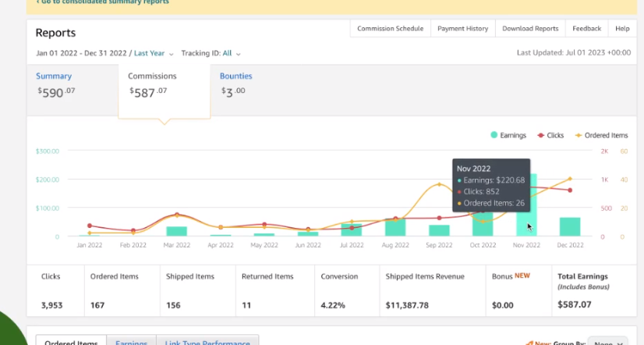Viewport: 644px width, 345px height.
Task: Click the Shipped Items value 156
Action: pos(173,305)
